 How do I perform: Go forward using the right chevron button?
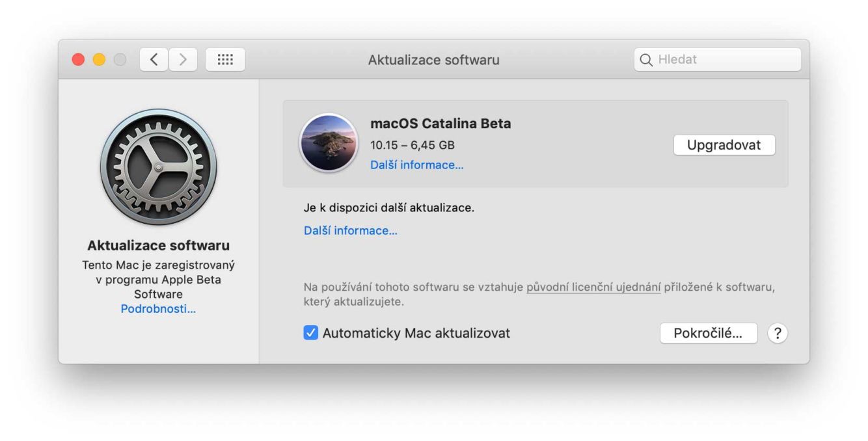coord(183,60)
